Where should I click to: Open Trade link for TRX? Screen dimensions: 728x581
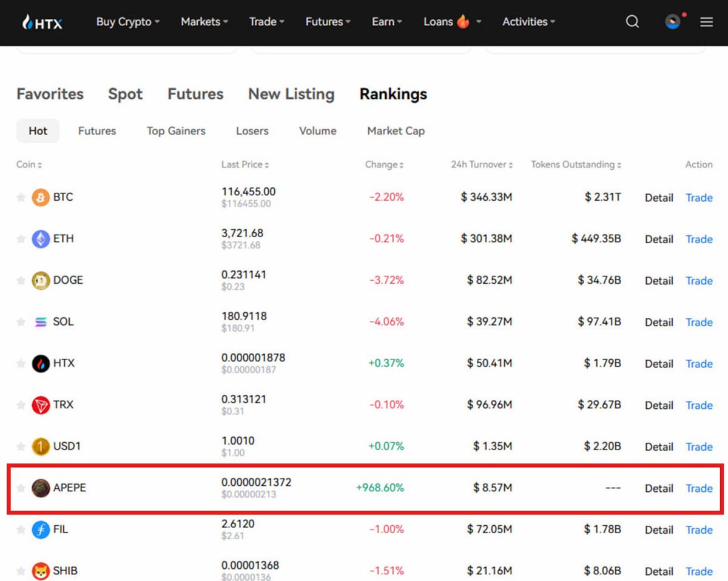[699, 405]
